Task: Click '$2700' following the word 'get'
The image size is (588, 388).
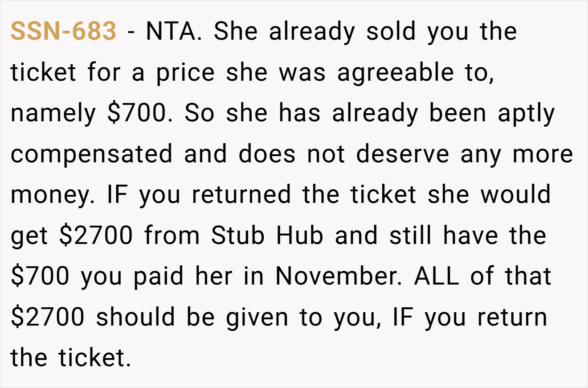Action: tap(96, 236)
